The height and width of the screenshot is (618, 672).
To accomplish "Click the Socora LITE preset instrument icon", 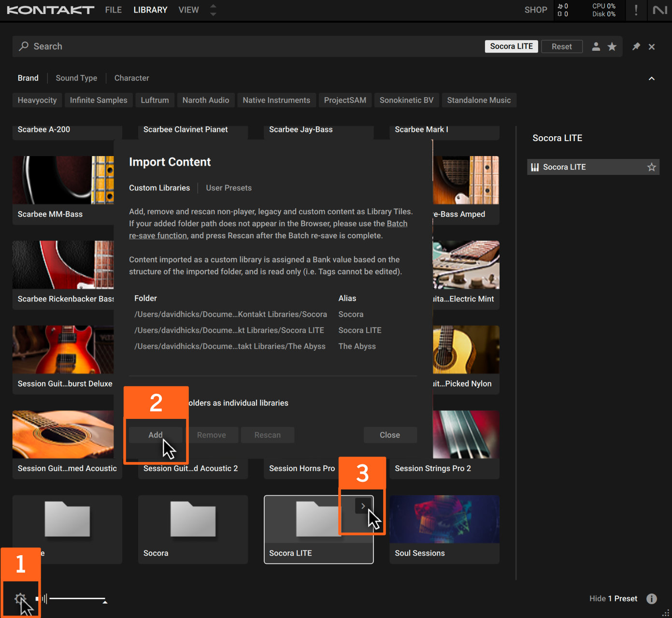I will [535, 167].
